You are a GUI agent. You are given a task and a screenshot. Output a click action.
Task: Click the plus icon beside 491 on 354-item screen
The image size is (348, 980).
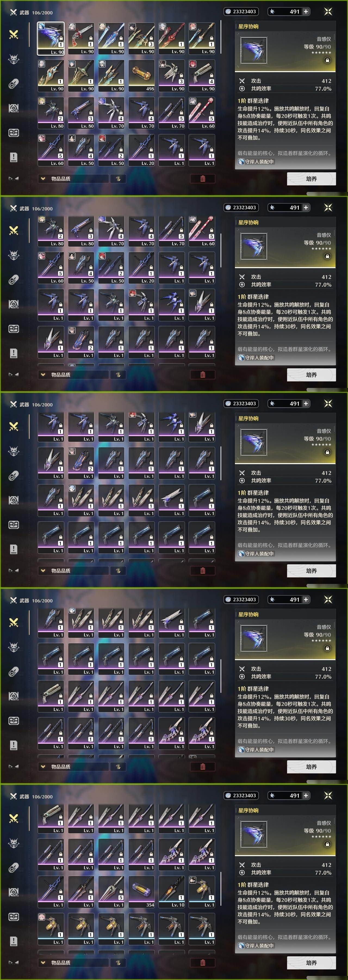pyautogui.click(x=306, y=795)
